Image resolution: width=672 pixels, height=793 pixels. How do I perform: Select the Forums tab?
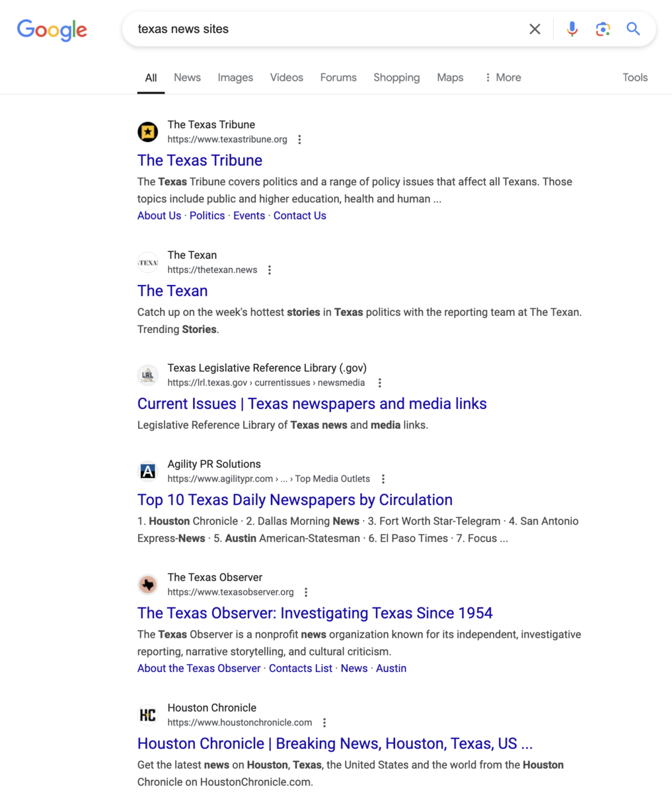point(338,77)
